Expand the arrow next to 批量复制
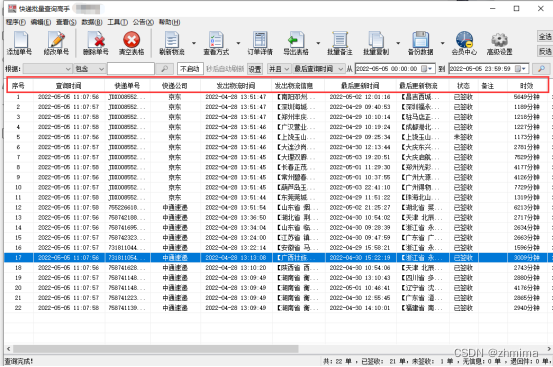This screenshot has height=367, width=553. coord(398,43)
